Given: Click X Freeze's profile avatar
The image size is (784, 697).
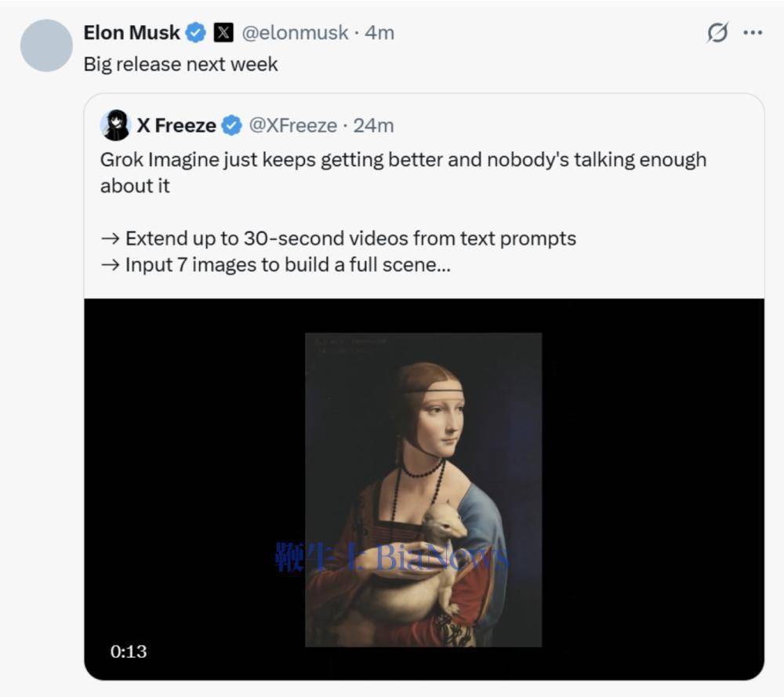Looking at the screenshot, I should point(115,125).
